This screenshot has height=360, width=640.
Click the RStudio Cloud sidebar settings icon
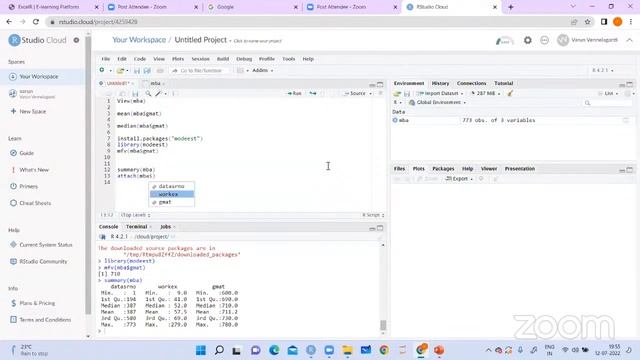tap(76, 40)
